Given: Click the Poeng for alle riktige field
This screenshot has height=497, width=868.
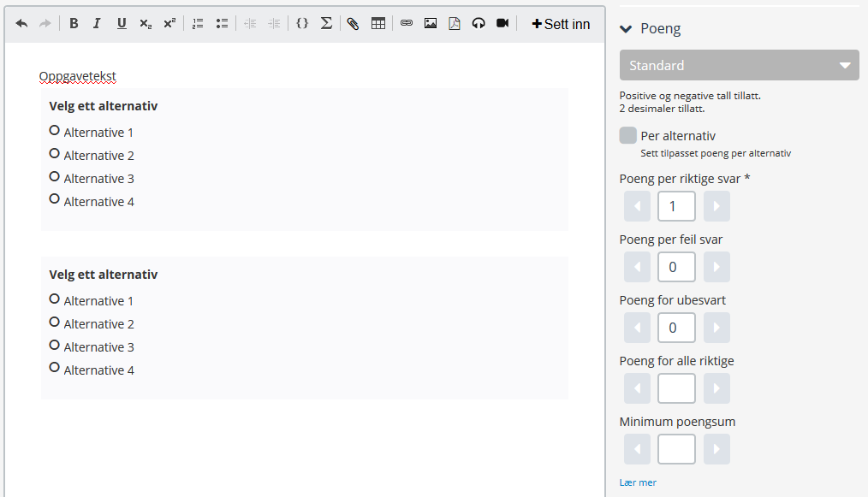Looking at the screenshot, I should click(676, 388).
